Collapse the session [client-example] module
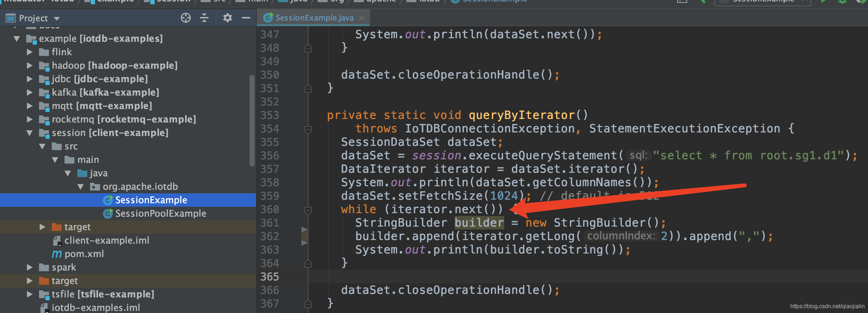868x313 pixels. point(30,133)
